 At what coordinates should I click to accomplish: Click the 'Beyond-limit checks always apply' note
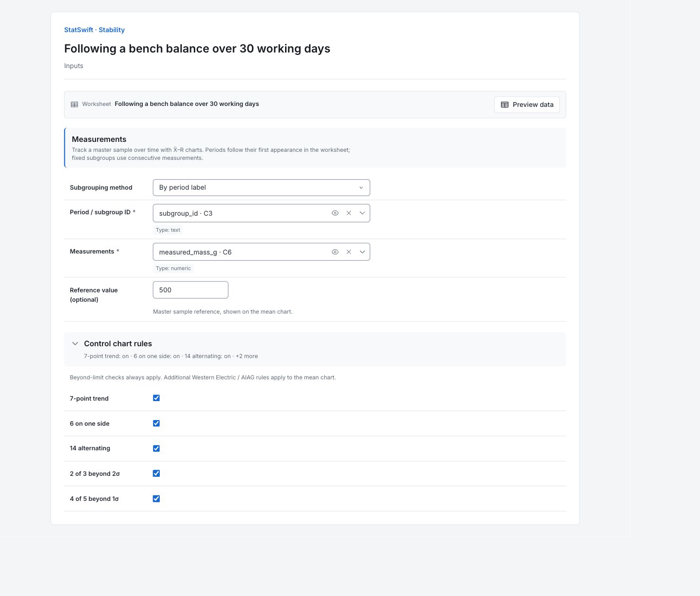click(x=203, y=377)
